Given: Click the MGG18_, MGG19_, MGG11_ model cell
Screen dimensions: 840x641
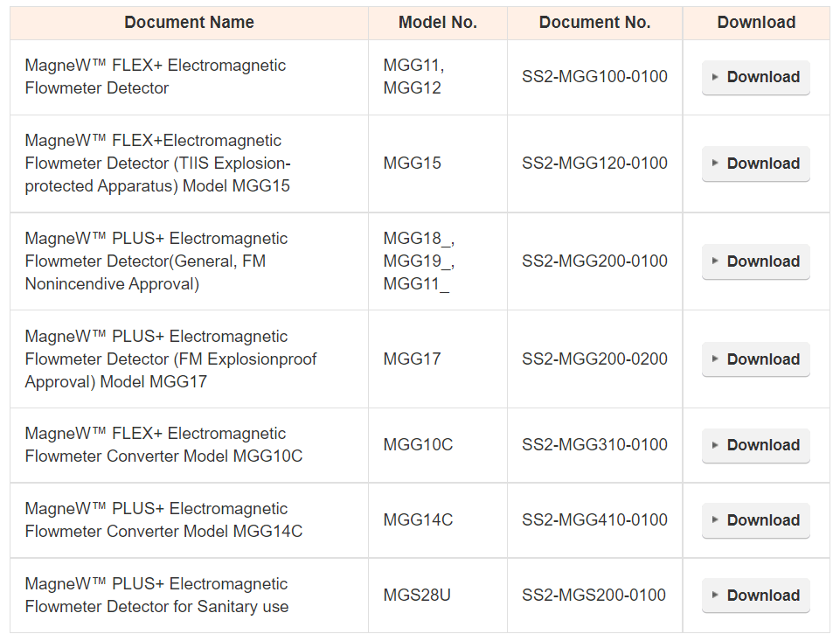Looking at the screenshot, I should click(x=419, y=261).
